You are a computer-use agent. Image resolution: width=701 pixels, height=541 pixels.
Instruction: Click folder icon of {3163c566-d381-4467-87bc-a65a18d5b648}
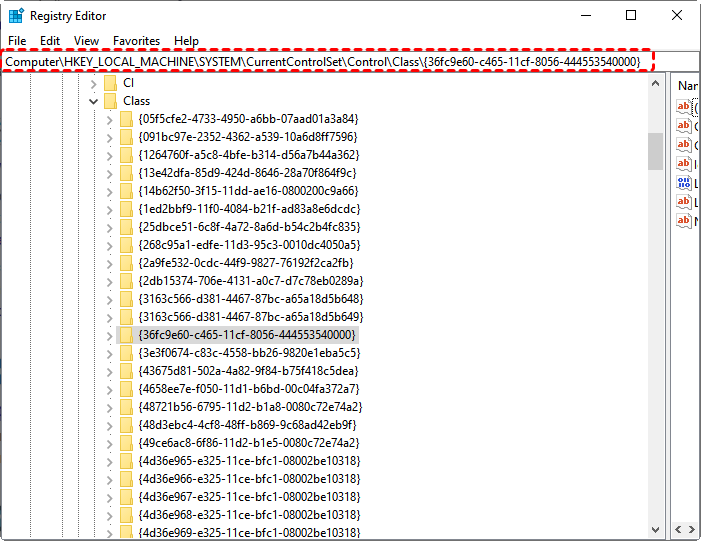[127, 299]
